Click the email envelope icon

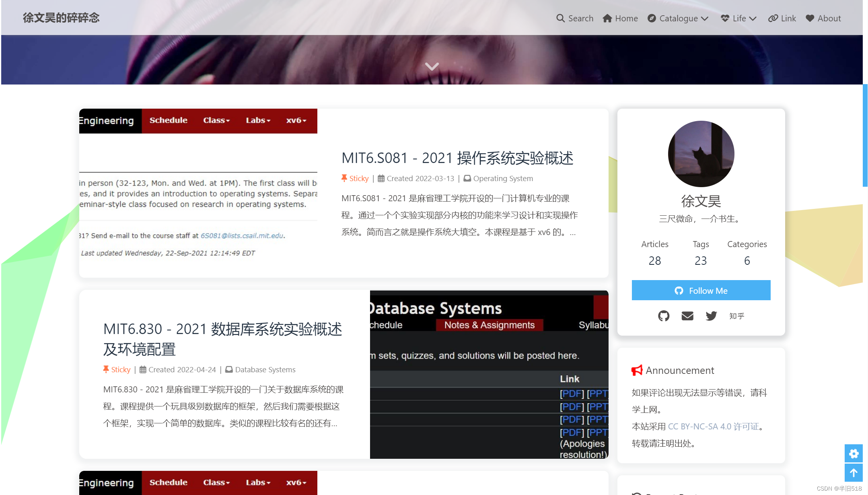pyautogui.click(x=687, y=316)
